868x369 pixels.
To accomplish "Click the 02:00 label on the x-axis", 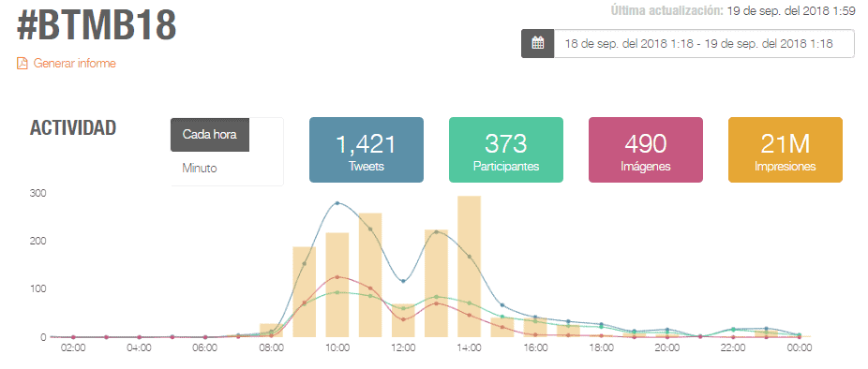I will (x=73, y=348).
